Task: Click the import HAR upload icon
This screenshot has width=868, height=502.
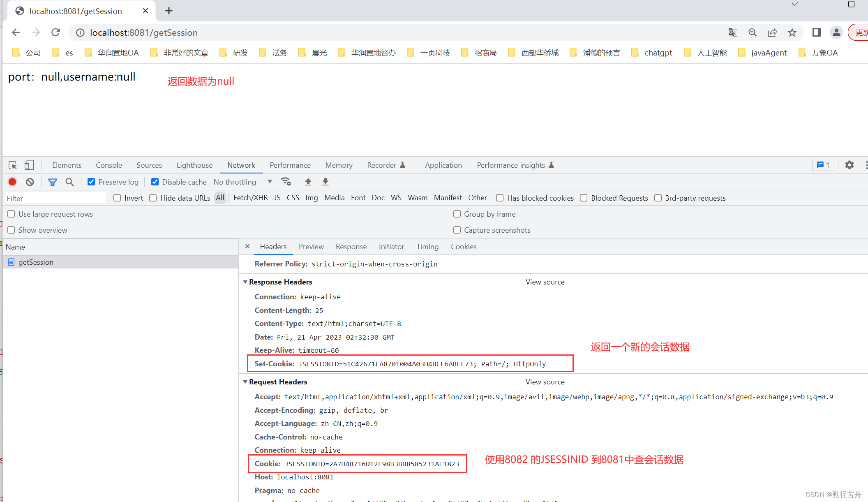Action: [x=308, y=182]
